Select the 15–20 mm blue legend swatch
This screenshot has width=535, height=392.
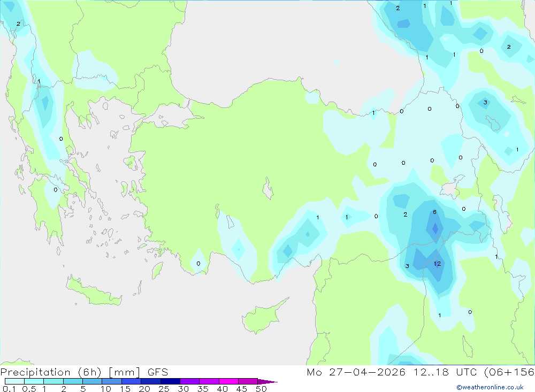(132, 381)
